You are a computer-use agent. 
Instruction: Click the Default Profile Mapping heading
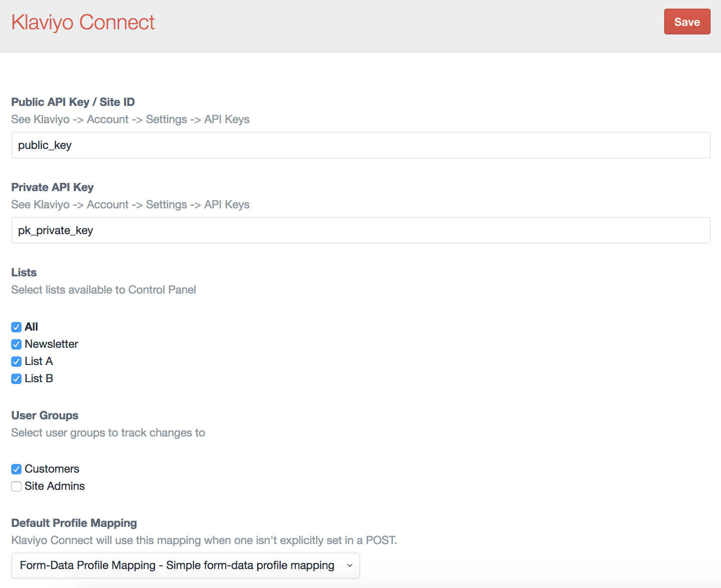click(x=74, y=523)
